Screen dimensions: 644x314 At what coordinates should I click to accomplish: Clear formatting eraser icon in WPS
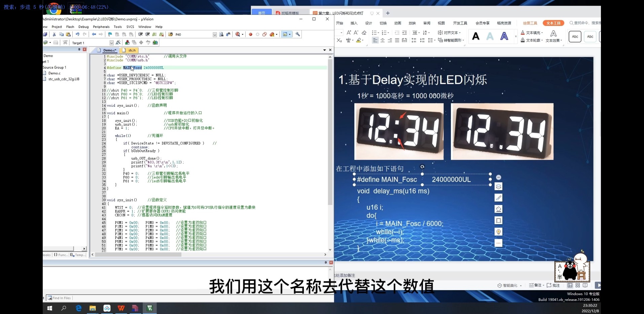[x=364, y=33]
